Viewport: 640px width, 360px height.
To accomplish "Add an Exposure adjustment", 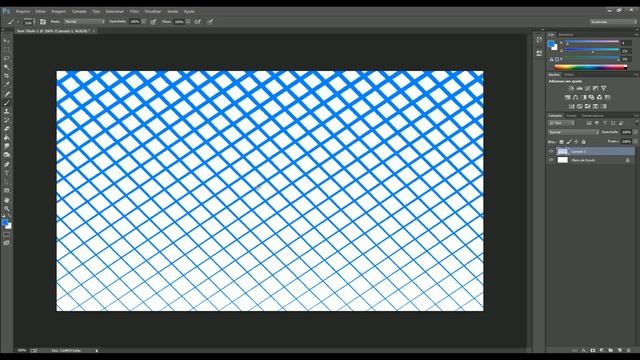I will (x=596, y=88).
